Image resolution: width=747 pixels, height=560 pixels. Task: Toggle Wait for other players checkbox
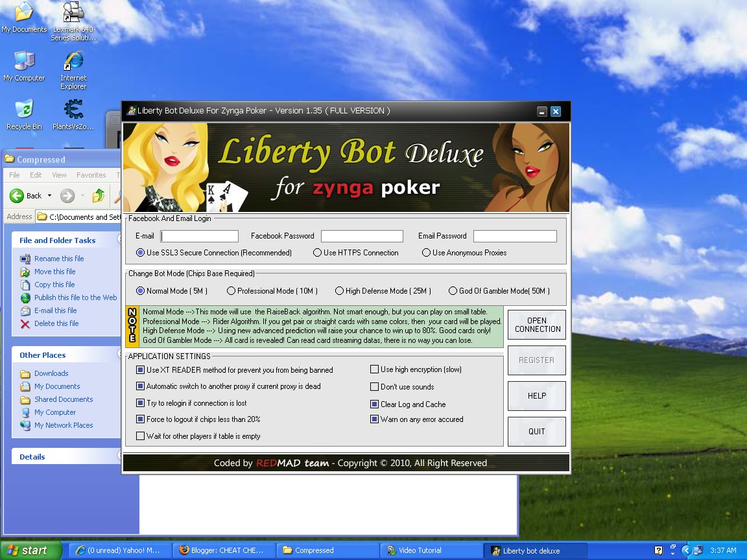tap(140, 436)
